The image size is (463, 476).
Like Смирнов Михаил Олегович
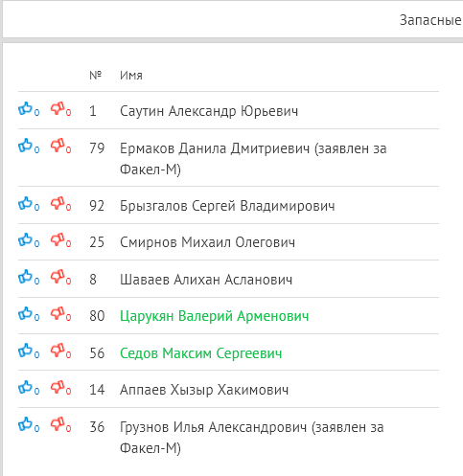[x=25, y=239]
